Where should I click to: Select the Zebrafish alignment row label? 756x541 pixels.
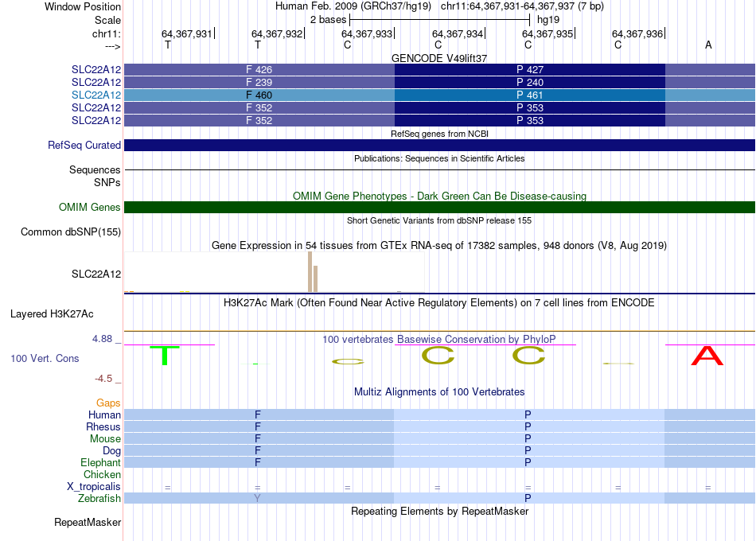pyautogui.click(x=99, y=498)
